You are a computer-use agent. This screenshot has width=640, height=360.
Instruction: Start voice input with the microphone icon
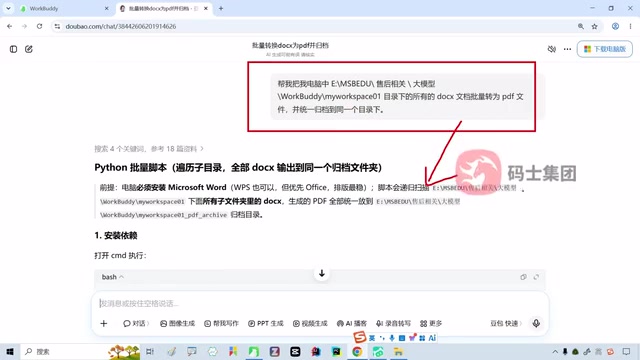click(536, 323)
